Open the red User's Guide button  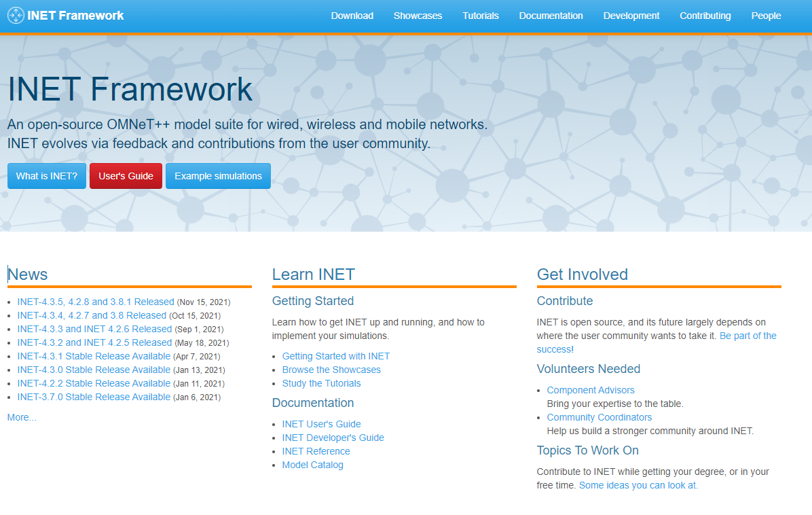pyautogui.click(x=126, y=176)
